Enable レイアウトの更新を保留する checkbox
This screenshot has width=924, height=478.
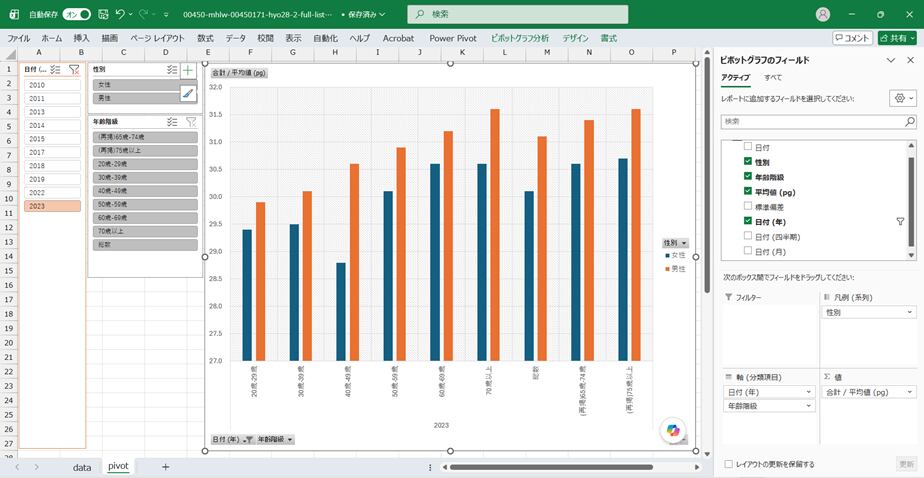(729, 464)
